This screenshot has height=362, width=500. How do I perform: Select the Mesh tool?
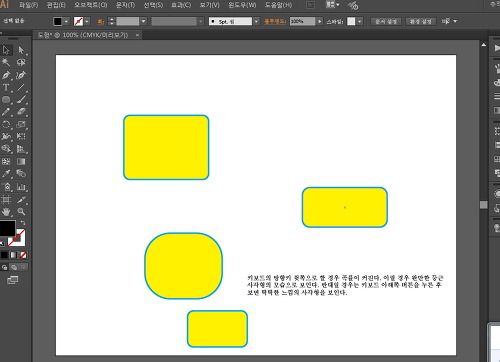pyautogui.click(x=6, y=162)
